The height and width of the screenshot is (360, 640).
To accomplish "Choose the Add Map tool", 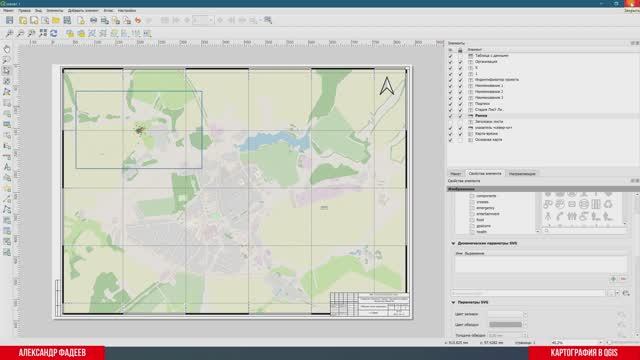I will [7, 103].
